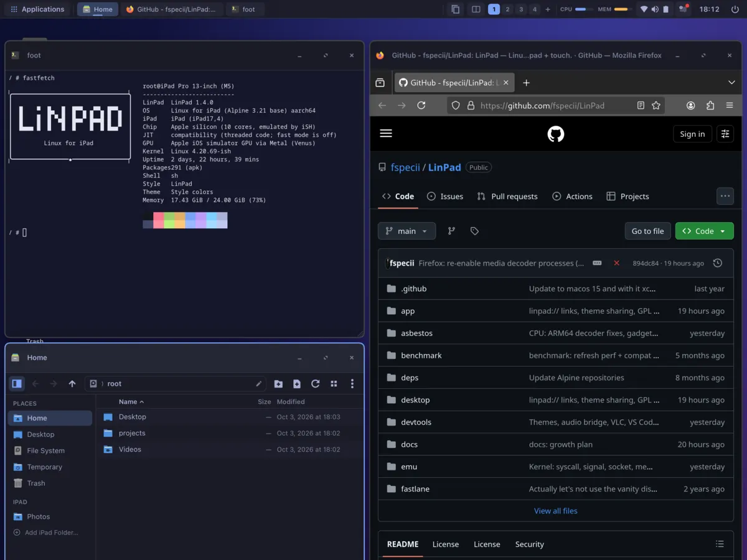The width and height of the screenshot is (747, 560).
Task: Switch to the Issues tab
Action: pos(445,196)
